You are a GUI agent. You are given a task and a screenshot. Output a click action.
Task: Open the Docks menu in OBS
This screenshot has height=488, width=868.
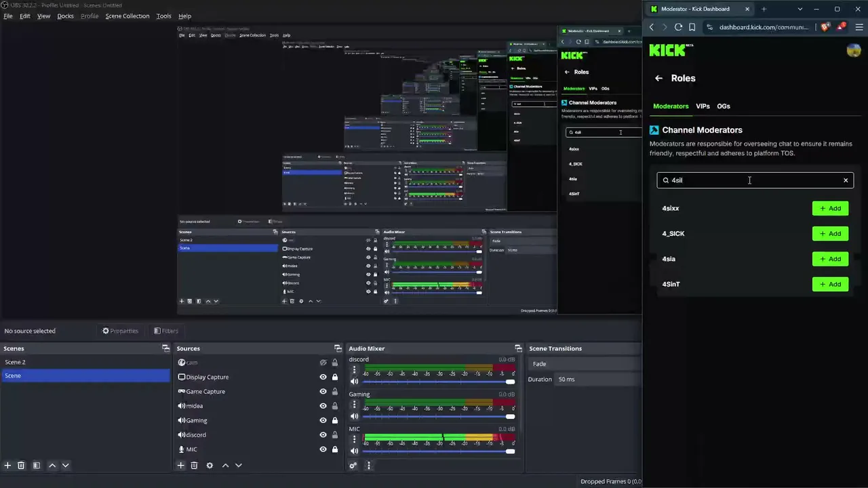pyautogui.click(x=65, y=16)
